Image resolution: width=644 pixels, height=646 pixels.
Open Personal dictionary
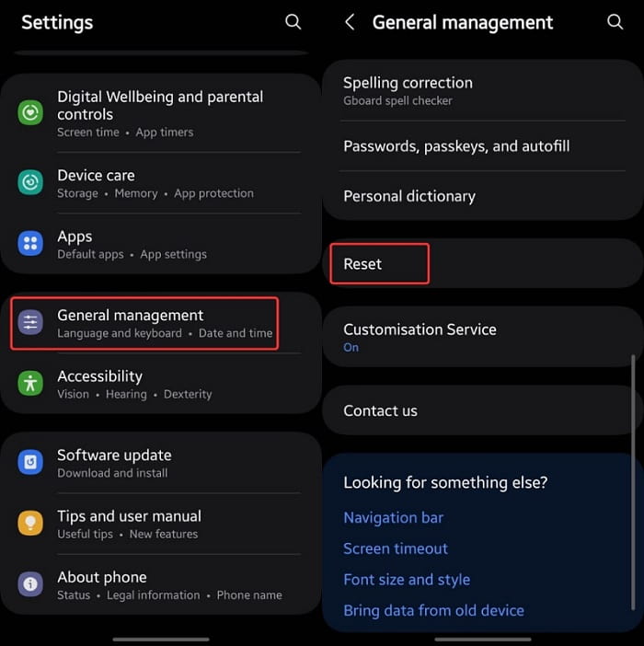pos(483,196)
